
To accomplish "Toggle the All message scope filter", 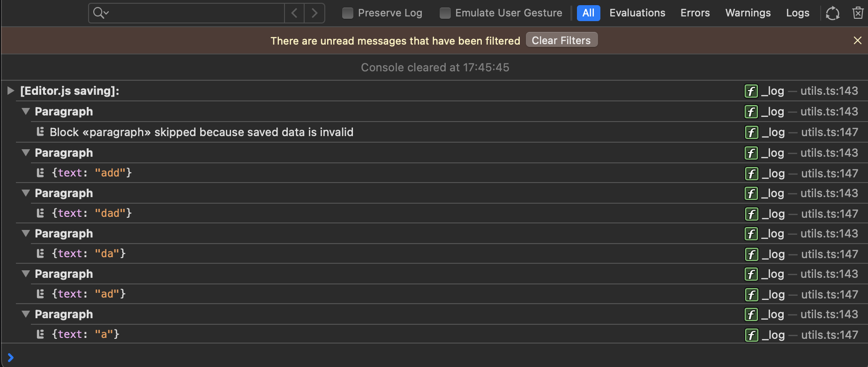I will click(588, 13).
